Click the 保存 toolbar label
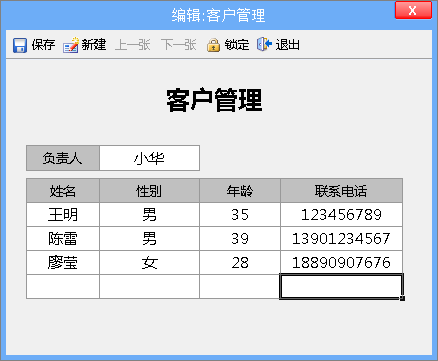 pos(43,45)
